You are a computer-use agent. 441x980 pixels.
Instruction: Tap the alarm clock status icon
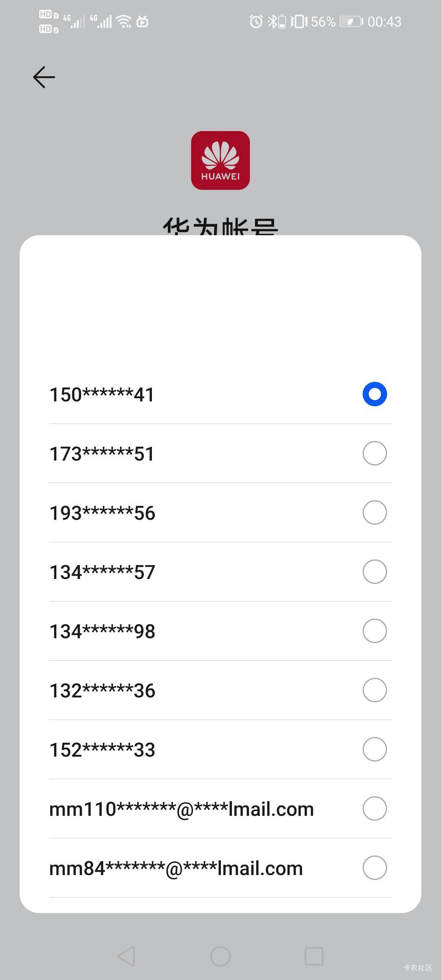(x=256, y=21)
